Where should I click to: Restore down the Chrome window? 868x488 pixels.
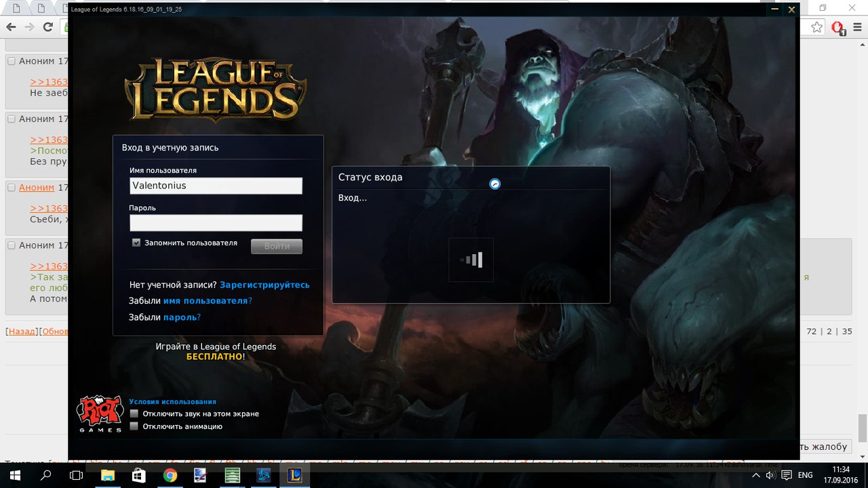[x=823, y=8]
